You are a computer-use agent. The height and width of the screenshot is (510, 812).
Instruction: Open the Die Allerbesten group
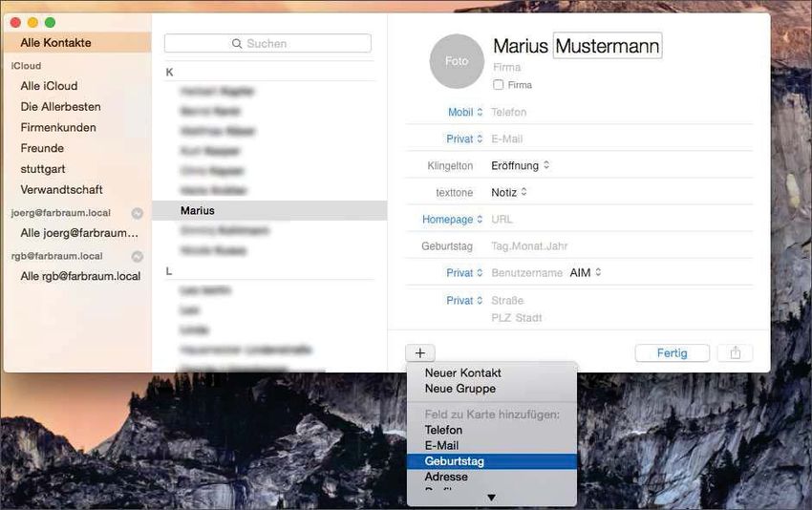(x=60, y=107)
